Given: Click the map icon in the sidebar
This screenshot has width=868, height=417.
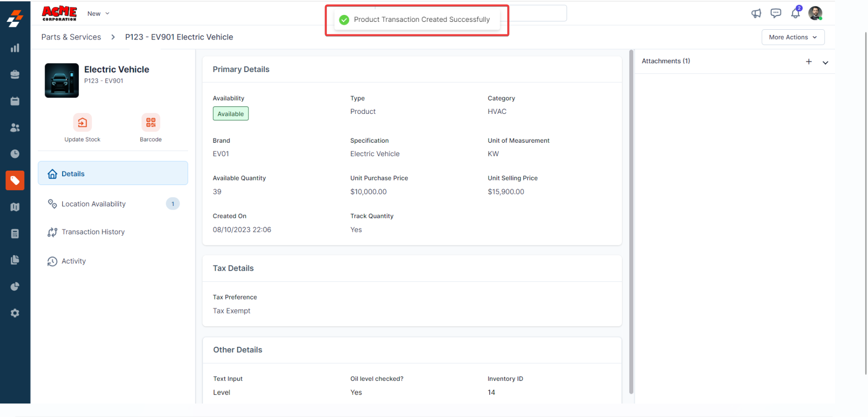Looking at the screenshot, I should click(x=15, y=207).
